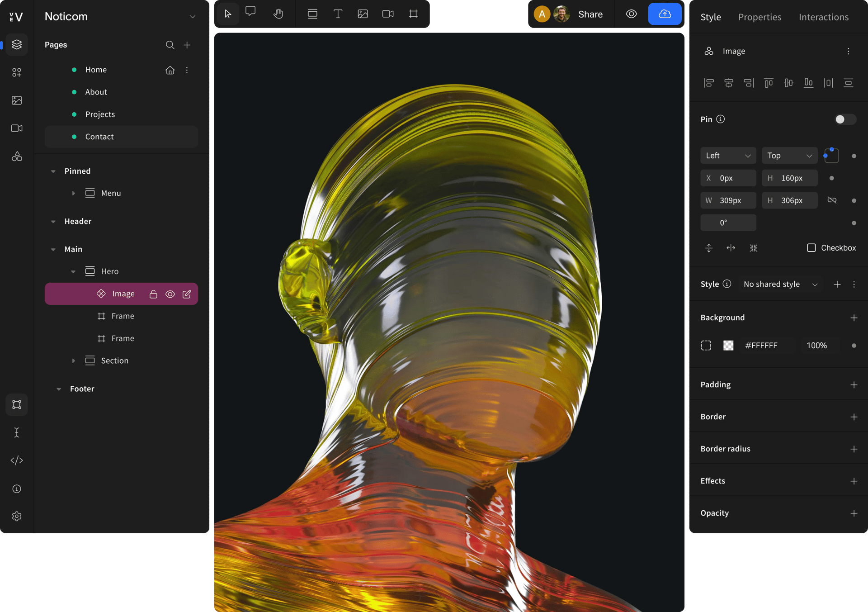Open the Top pin position dropdown

789,155
